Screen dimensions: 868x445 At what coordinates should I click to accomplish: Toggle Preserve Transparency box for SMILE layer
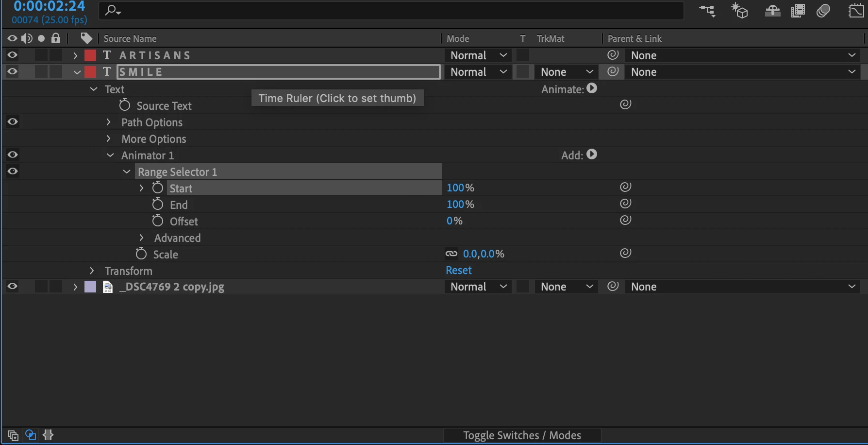[522, 71]
